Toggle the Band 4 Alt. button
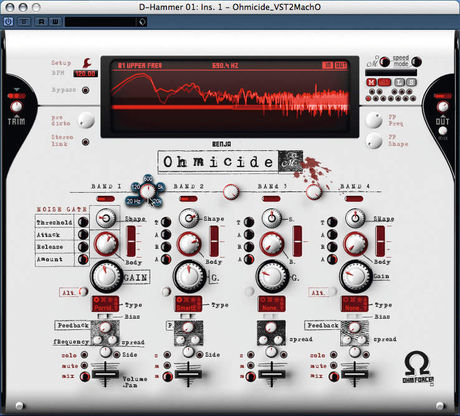This screenshot has width=460, height=416. point(332,292)
